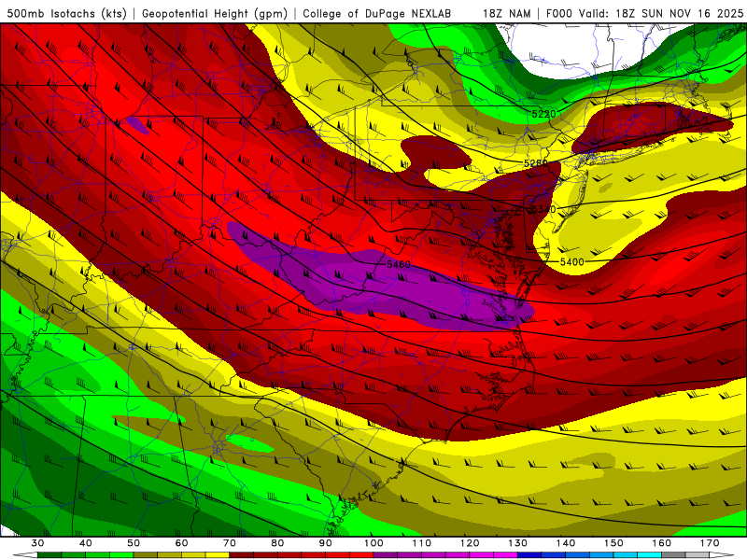
Task: Click the 110 value on the legend
Action: tap(422, 543)
